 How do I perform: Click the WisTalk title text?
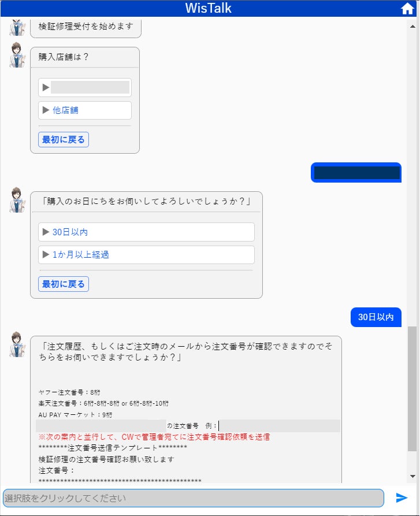click(208, 8)
